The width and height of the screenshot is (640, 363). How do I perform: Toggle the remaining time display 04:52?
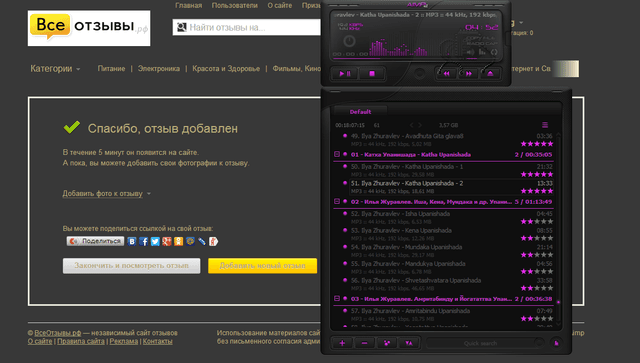click(x=481, y=27)
